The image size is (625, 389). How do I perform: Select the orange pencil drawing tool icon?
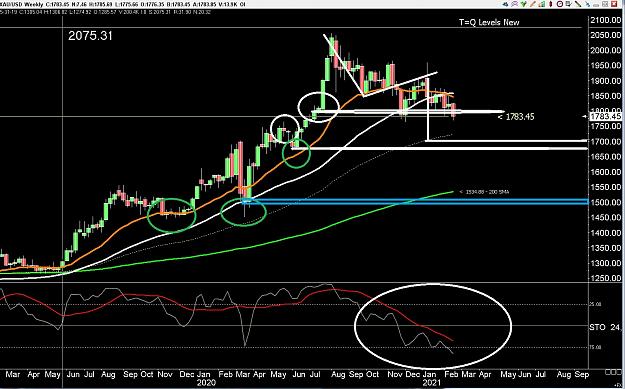(533, 4)
